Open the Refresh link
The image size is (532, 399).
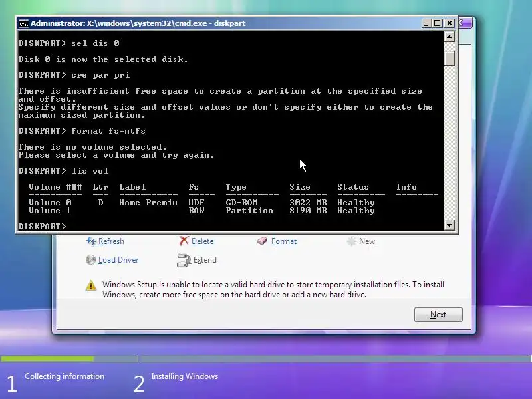[111, 241]
